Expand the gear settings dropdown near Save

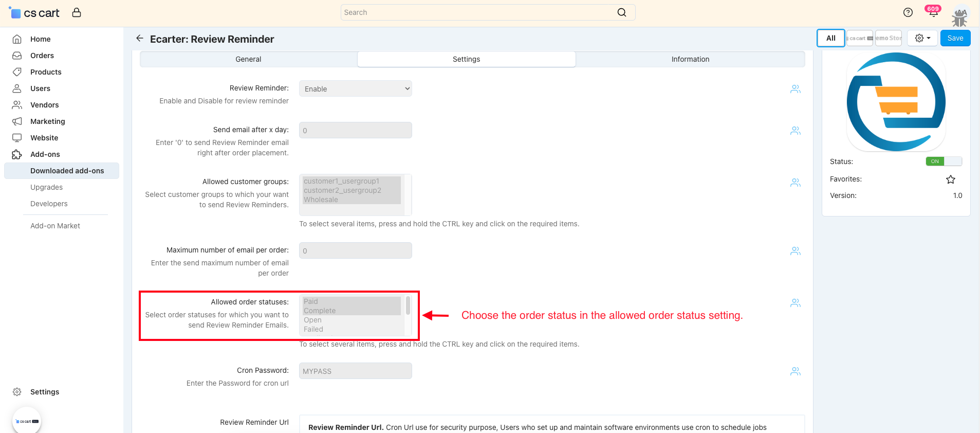click(922, 38)
